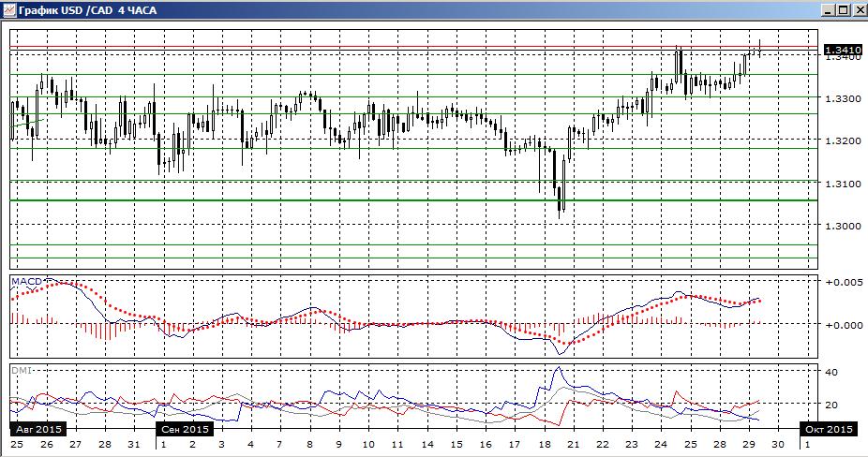
Task: Click the DMI scale value 40
Action: click(831, 372)
